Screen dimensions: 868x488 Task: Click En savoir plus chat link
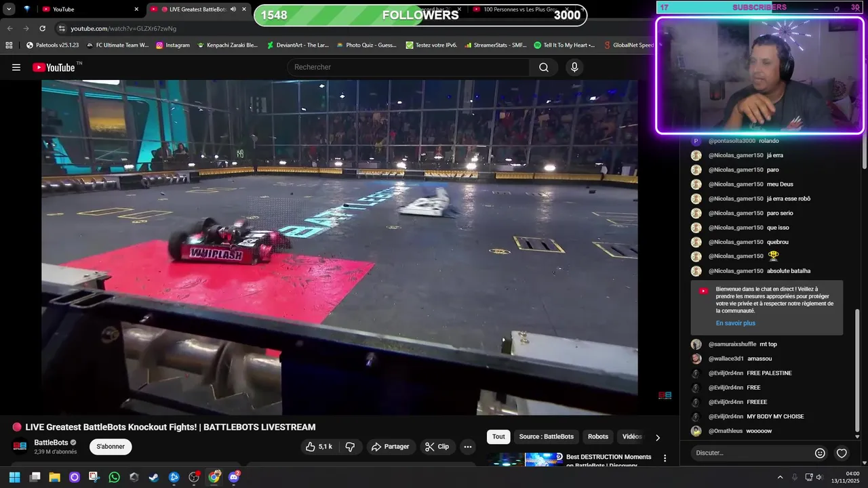pyautogui.click(x=735, y=323)
